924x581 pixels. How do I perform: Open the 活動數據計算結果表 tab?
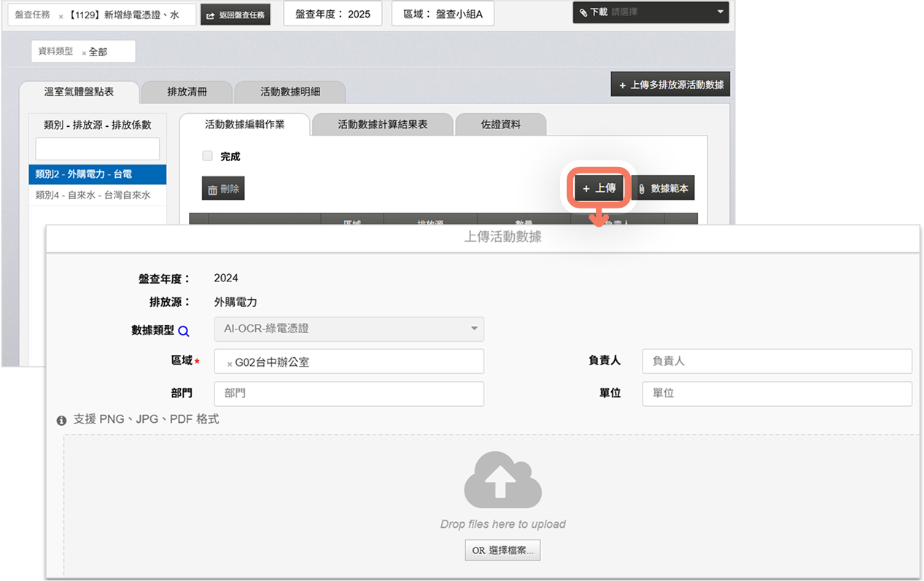click(382, 125)
